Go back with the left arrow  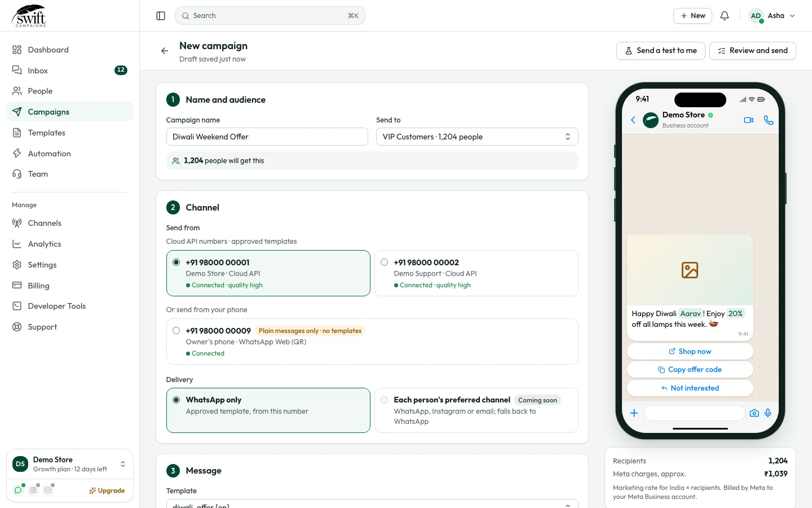[165, 51]
